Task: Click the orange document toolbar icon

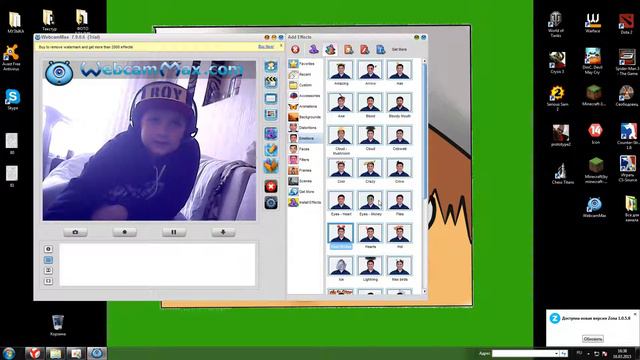Action: (x=348, y=49)
